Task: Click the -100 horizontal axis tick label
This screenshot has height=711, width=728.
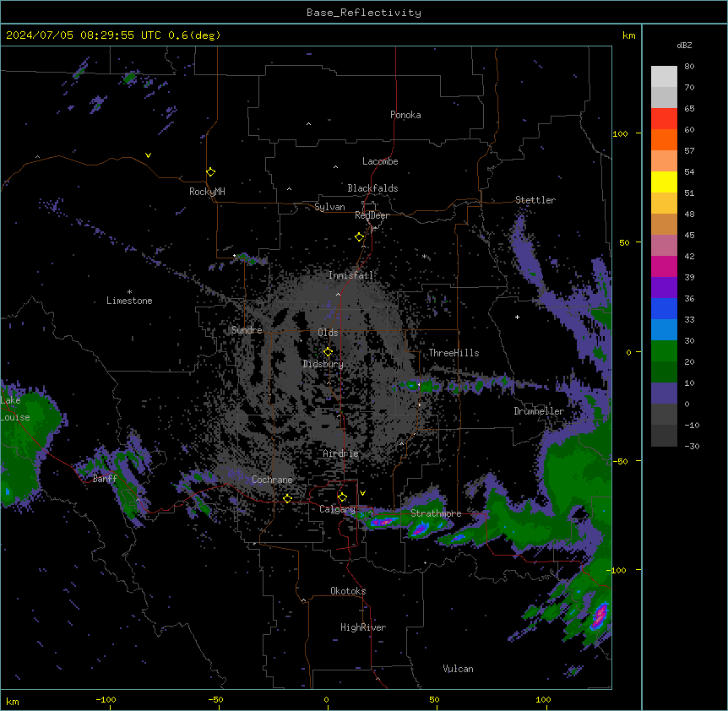Action: pos(106,699)
